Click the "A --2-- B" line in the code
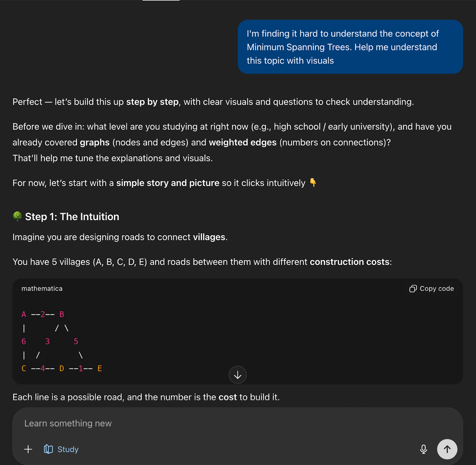 (x=43, y=314)
